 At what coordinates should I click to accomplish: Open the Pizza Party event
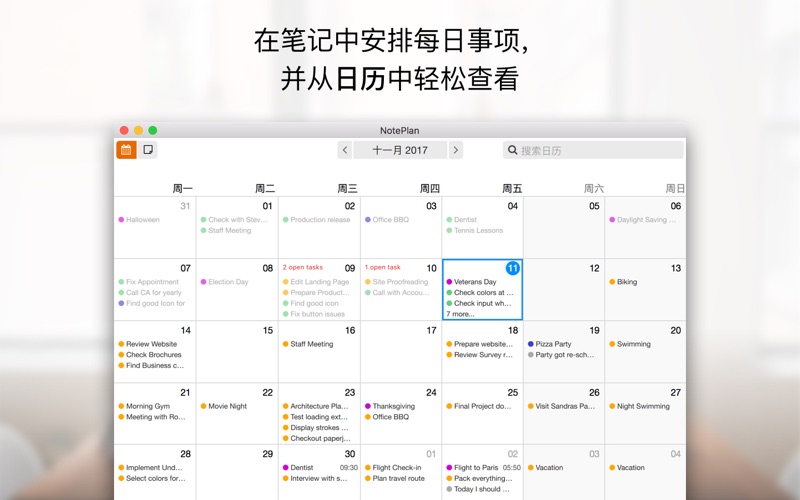click(x=553, y=344)
